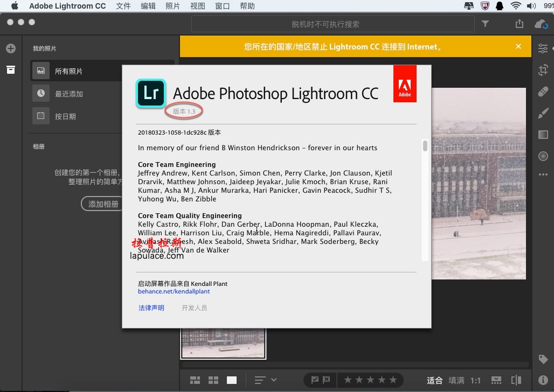The image size is (554, 392).
Task: Click the volume icon in menu bar
Action: (531, 5)
